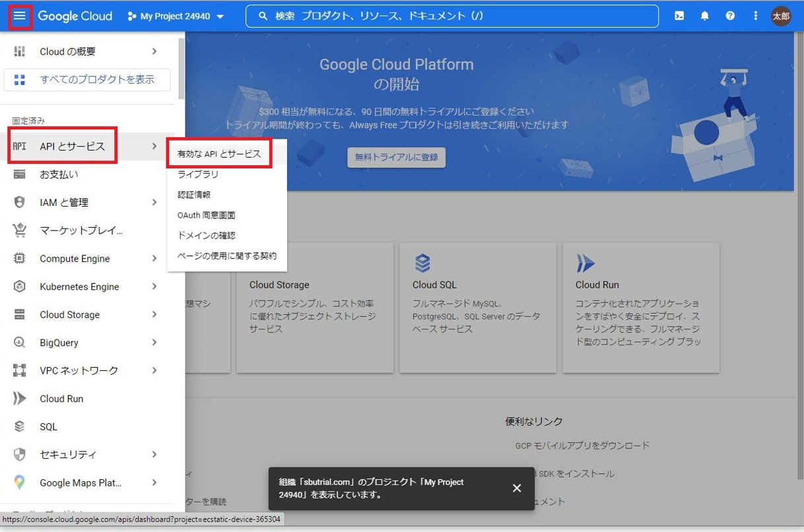Click the VPC ネットワーク icon
The height and width of the screenshot is (532, 804).
click(x=20, y=370)
